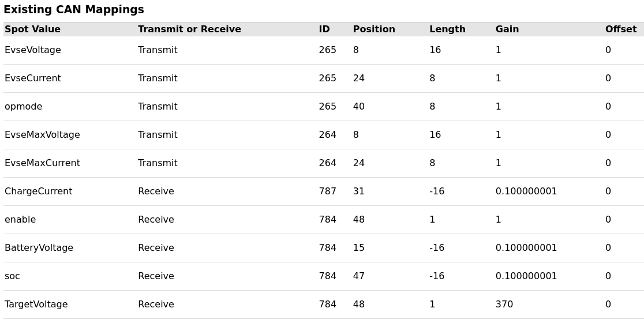Click the Gain column header
This screenshot has width=644, height=327.
click(x=507, y=29)
